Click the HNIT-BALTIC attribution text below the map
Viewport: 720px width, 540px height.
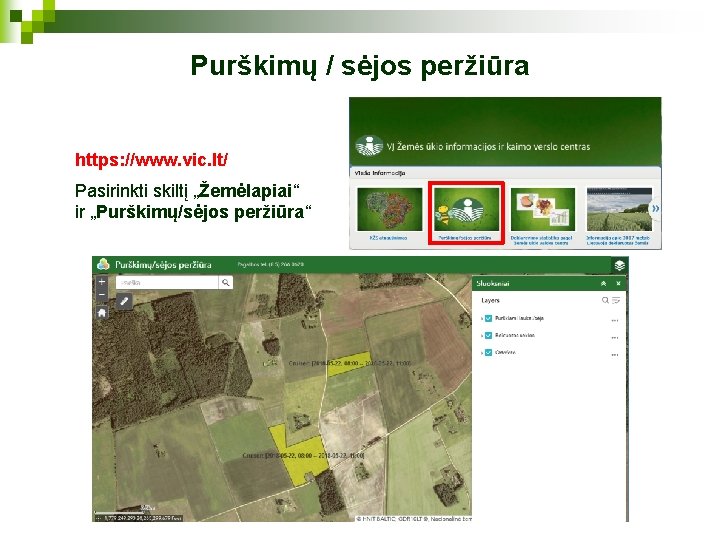click(414, 519)
